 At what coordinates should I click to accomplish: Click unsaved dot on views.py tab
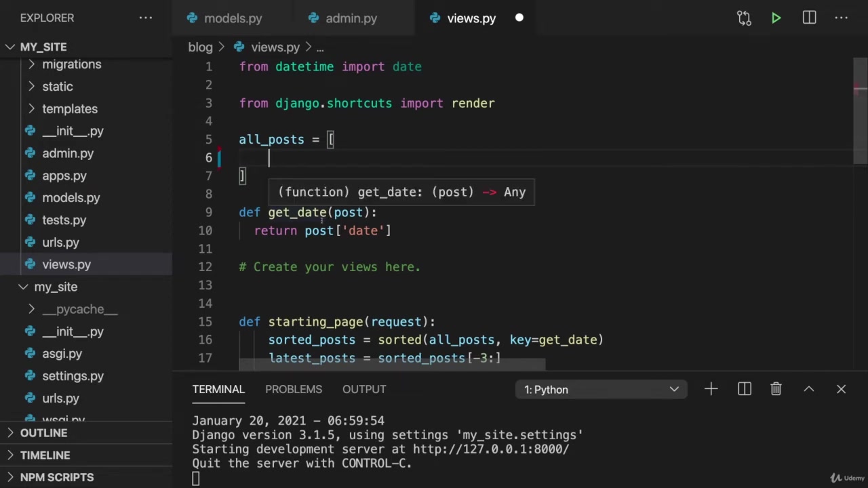(519, 18)
